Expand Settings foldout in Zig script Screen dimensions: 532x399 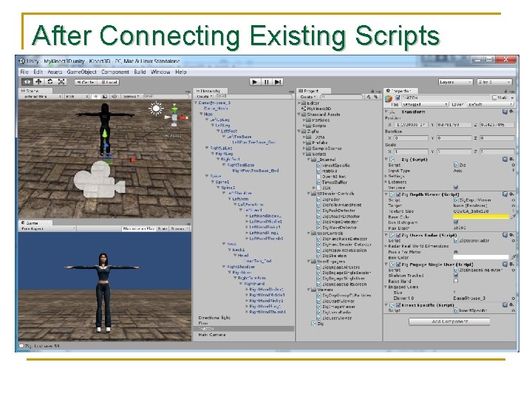[386, 177]
